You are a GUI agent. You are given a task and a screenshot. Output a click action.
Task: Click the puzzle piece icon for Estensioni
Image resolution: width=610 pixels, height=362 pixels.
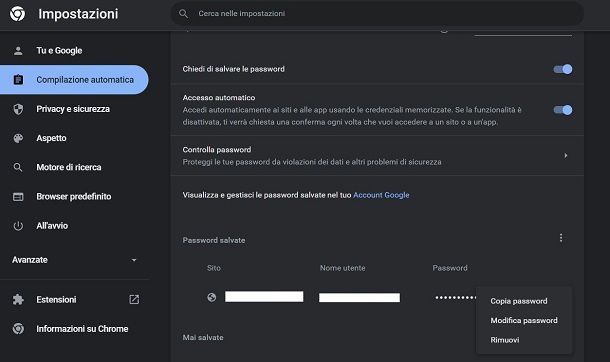[18, 299]
